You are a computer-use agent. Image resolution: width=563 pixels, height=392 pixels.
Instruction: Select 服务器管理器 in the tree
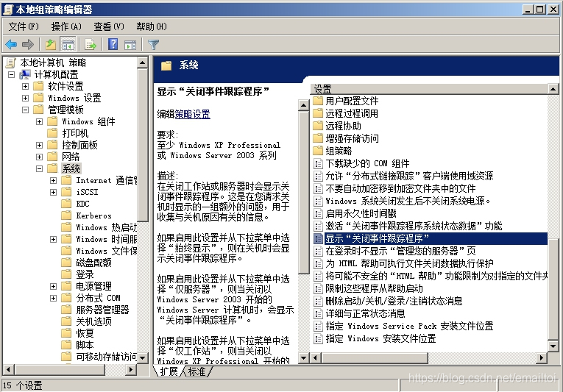pyautogui.click(x=102, y=310)
